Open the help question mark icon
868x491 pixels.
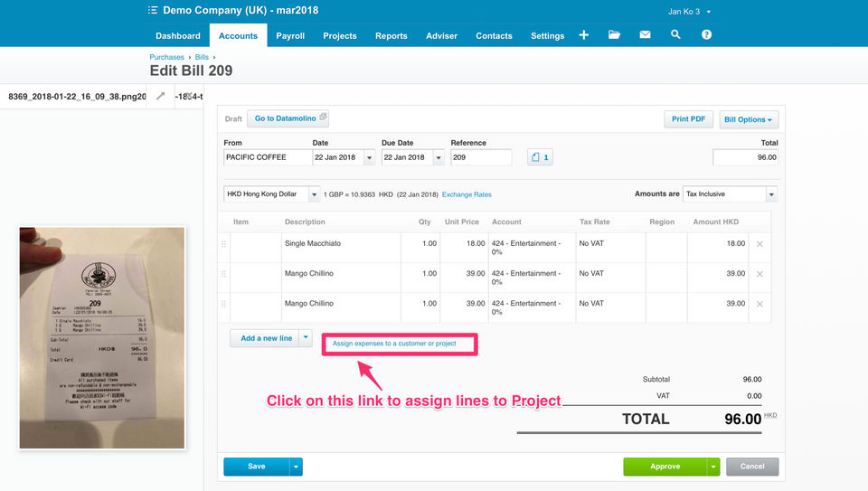[706, 35]
